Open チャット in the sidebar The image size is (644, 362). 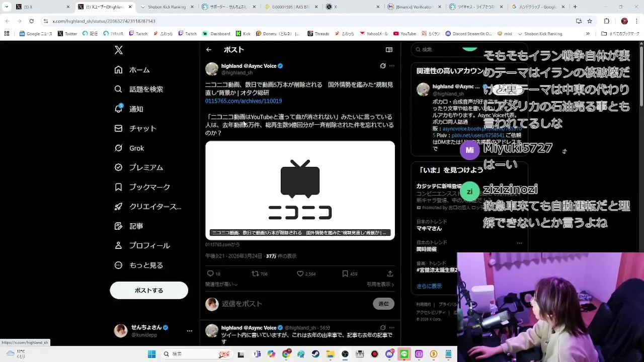(135, 128)
